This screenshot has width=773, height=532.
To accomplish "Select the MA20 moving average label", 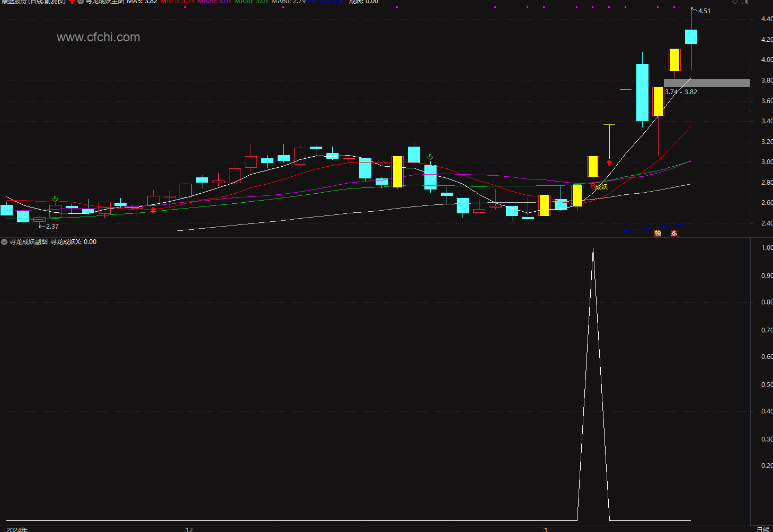I will [x=215, y=2].
